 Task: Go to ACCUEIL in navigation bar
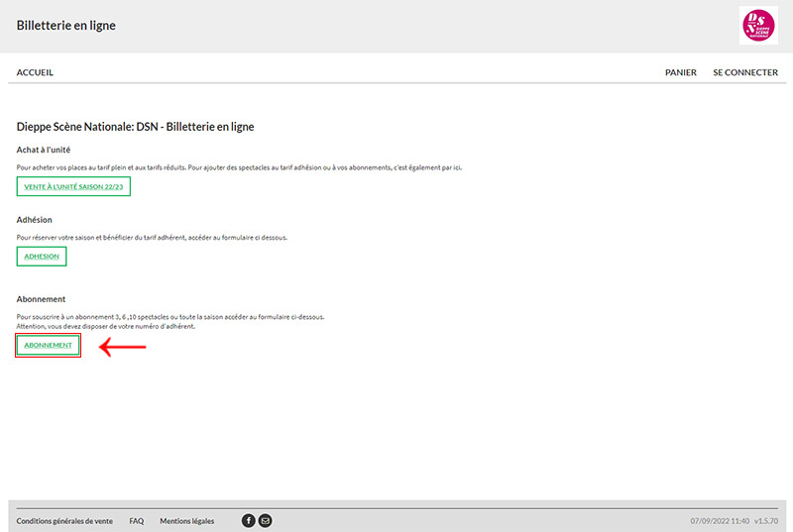35,72
